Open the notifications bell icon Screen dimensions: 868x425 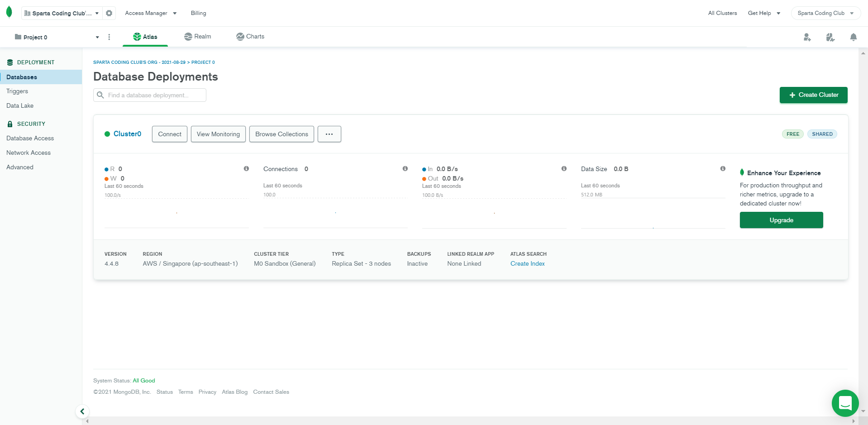pyautogui.click(x=853, y=37)
